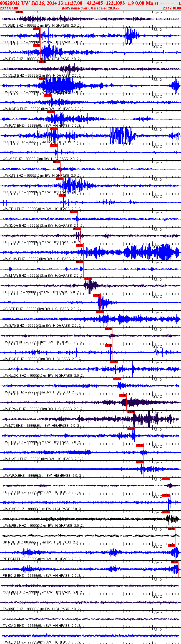The image size is (181, 644).
Task: Select the CC WIZ EHZ station label
Action: pyautogui.click(x=12, y=159)
